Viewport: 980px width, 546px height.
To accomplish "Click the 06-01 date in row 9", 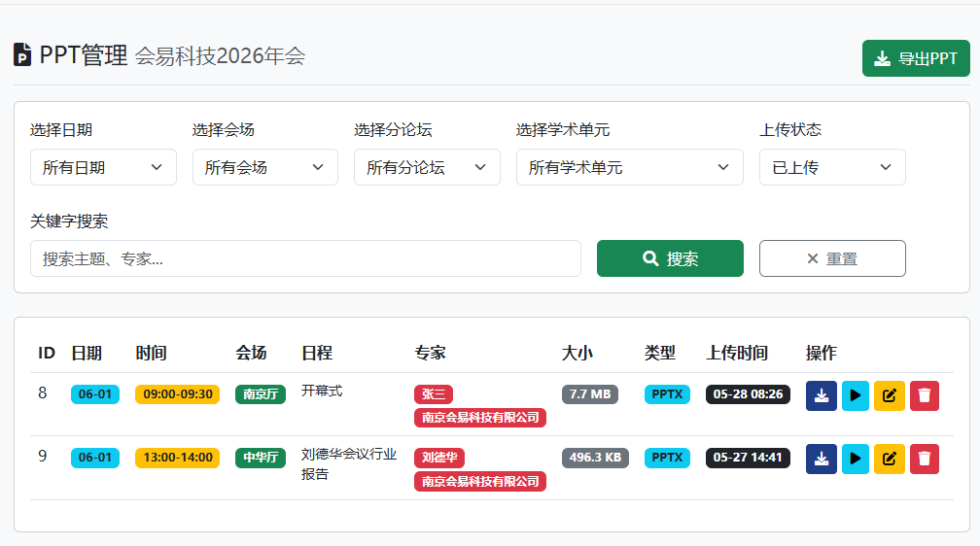I will (x=95, y=458).
